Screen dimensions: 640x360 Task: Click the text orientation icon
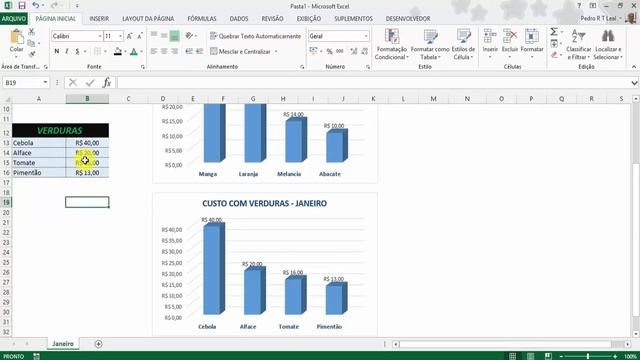click(189, 36)
